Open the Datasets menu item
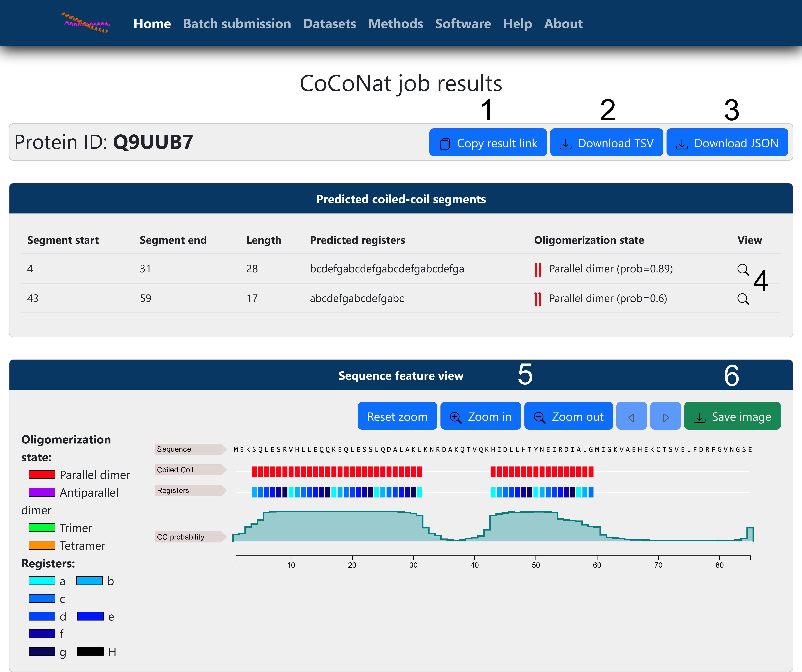 [x=330, y=24]
